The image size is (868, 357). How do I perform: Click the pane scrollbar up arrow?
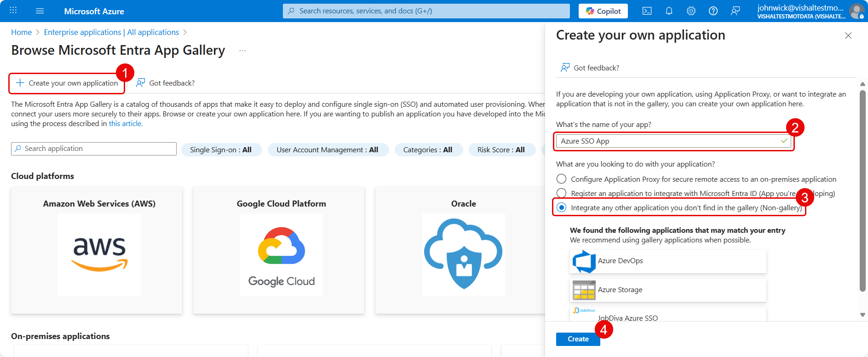click(862, 84)
